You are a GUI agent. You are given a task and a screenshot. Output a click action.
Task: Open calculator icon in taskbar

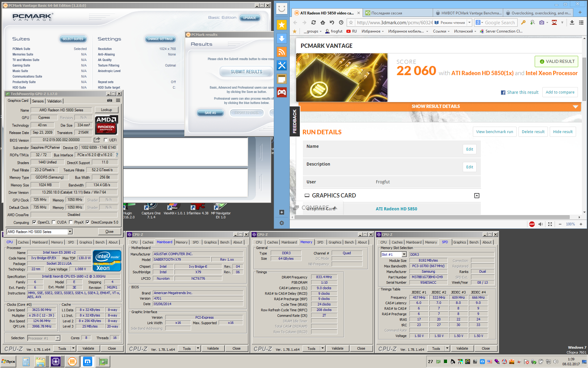(x=26, y=362)
